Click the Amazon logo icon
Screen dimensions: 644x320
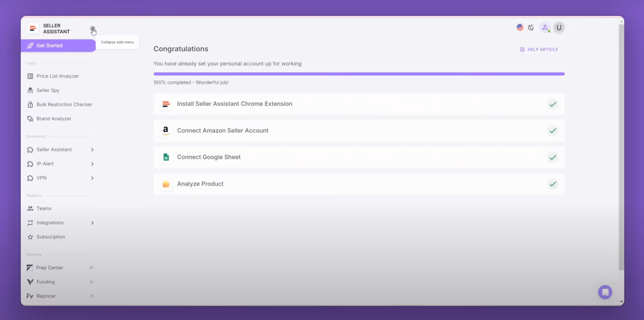(165, 130)
